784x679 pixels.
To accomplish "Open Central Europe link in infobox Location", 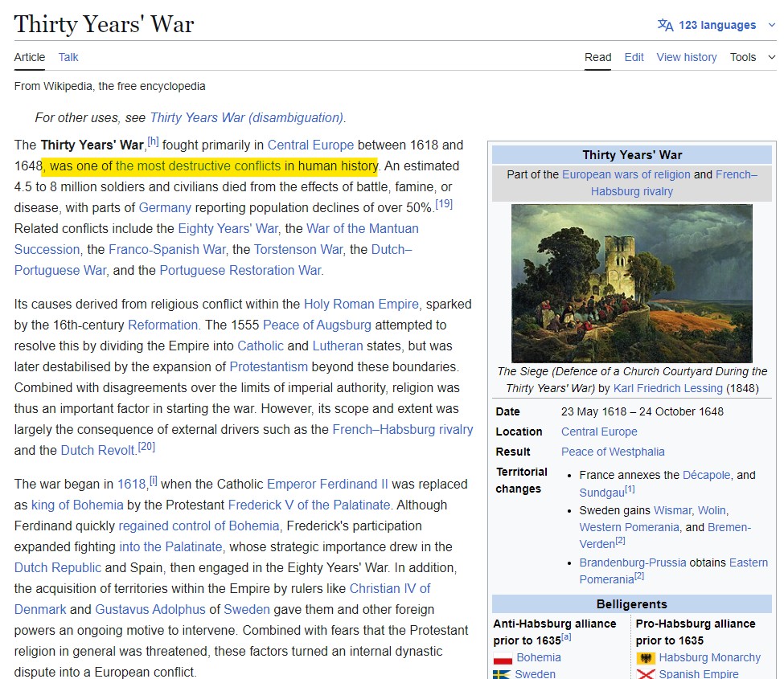I will pyautogui.click(x=599, y=432).
